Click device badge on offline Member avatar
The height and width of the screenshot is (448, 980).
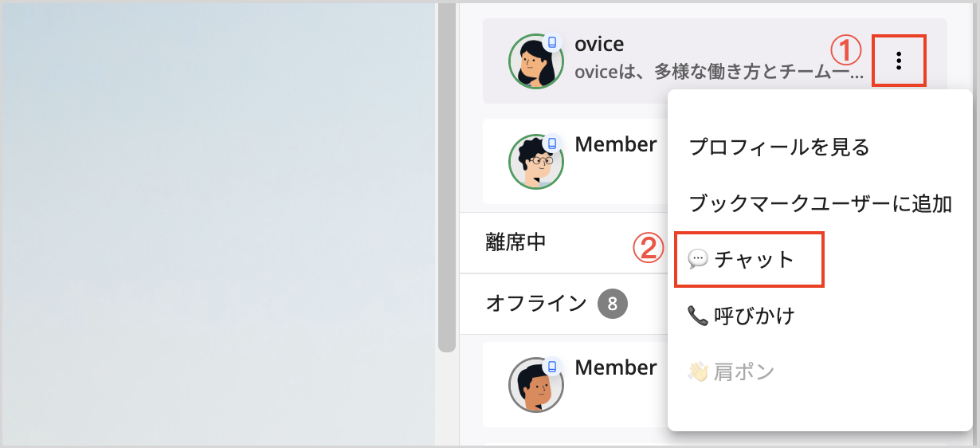point(552,366)
